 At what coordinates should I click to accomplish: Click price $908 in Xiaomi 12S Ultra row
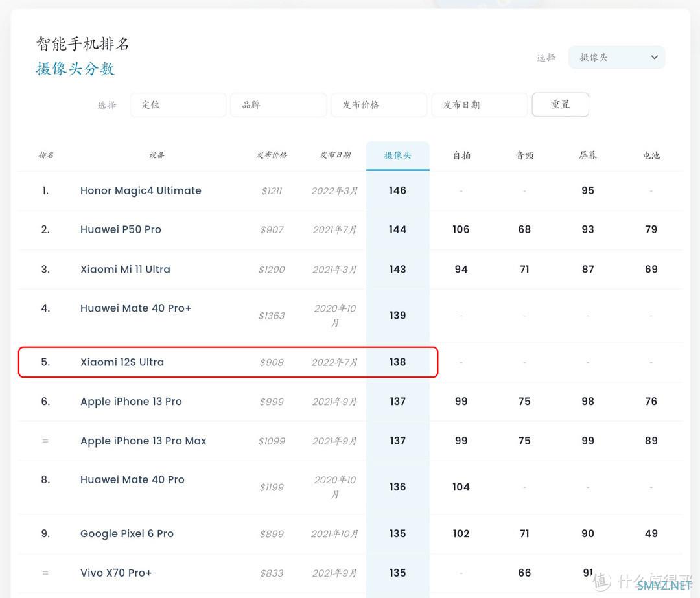point(272,362)
